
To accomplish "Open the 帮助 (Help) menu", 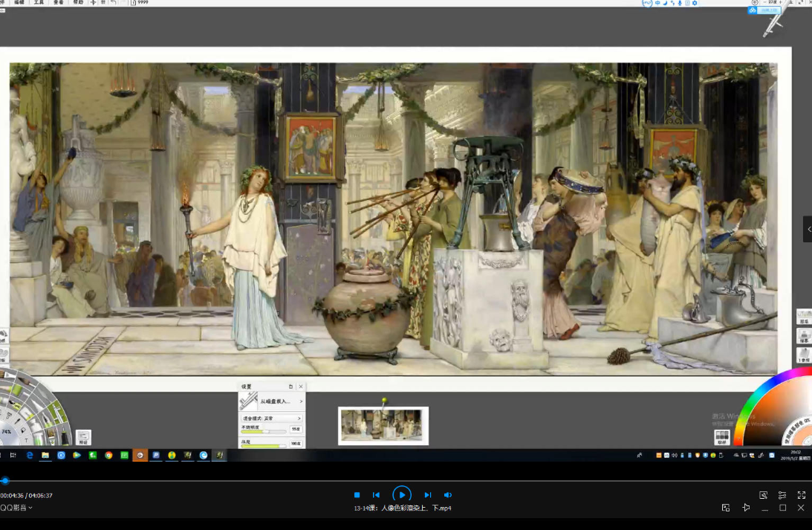I will click(78, 2).
